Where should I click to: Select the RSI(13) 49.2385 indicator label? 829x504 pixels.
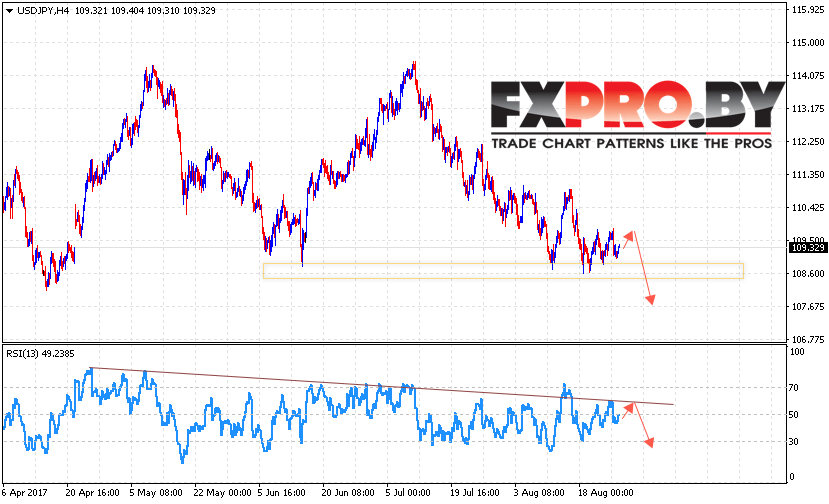tap(40, 354)
